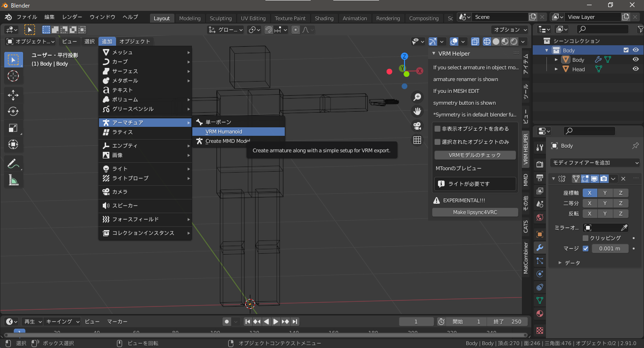Select the Scale tool
Image resolution: width=644 pixels, height=348 pixels.
tap(13, 128)
